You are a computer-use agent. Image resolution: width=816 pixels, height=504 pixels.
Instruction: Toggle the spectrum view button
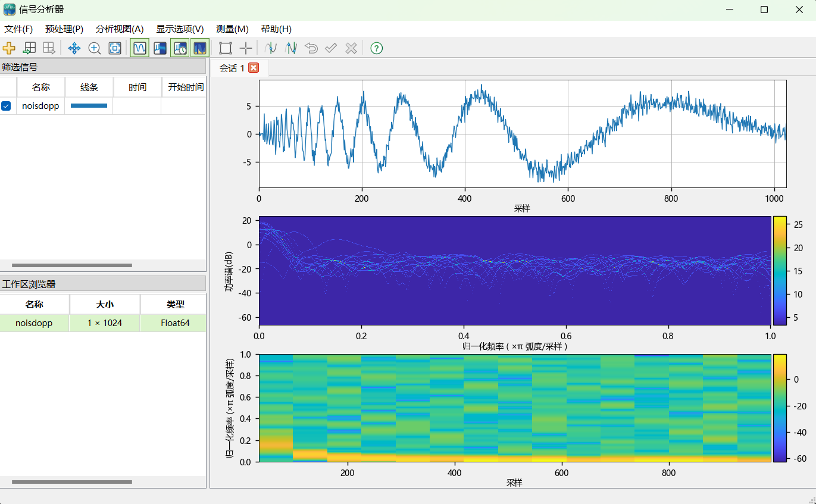coord(160,48)
